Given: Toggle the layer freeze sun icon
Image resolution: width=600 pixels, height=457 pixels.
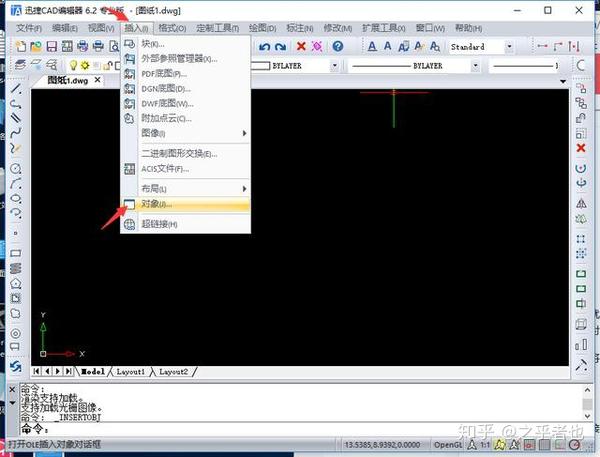Looking at the screenshot, I should click(x=85, y=65).
